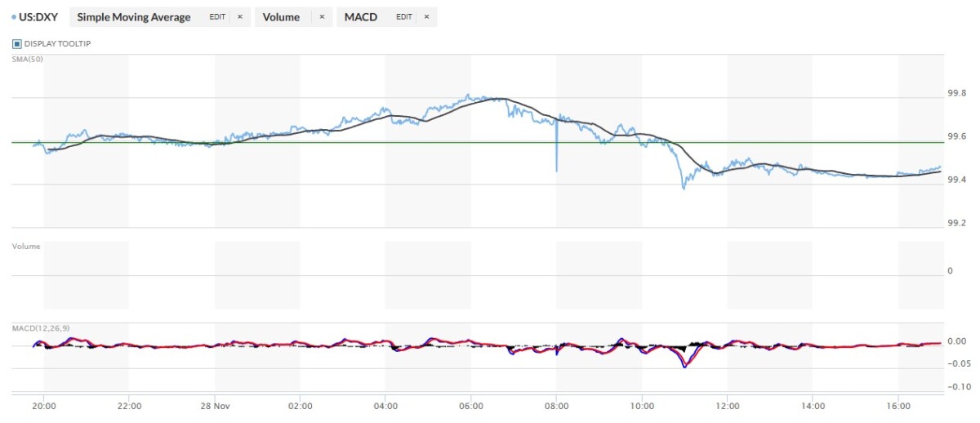Edit the Simple Moving Average settings

pyautogui.click(x=217, y=17)
